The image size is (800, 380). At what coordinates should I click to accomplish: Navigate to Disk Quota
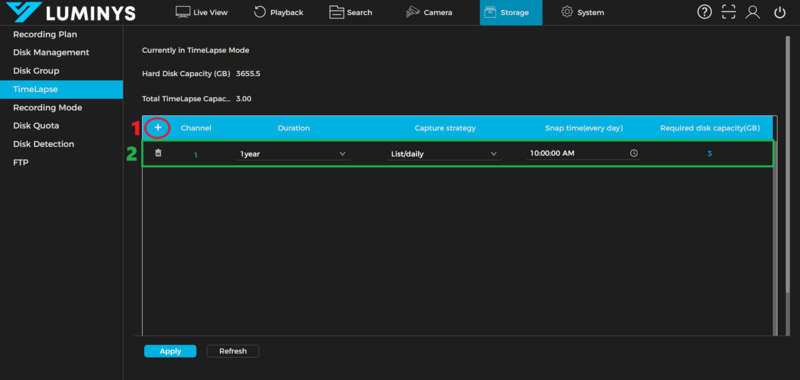point(36,126)
